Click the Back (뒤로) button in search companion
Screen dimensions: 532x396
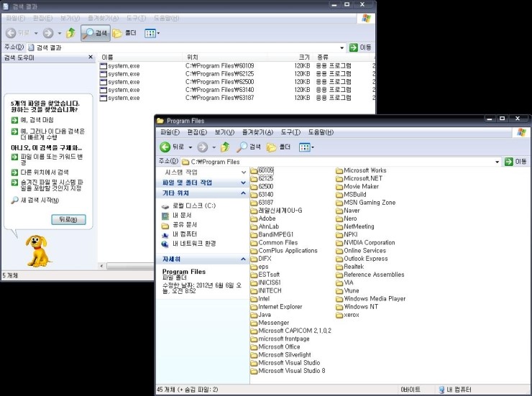click(x=68, y=220)
